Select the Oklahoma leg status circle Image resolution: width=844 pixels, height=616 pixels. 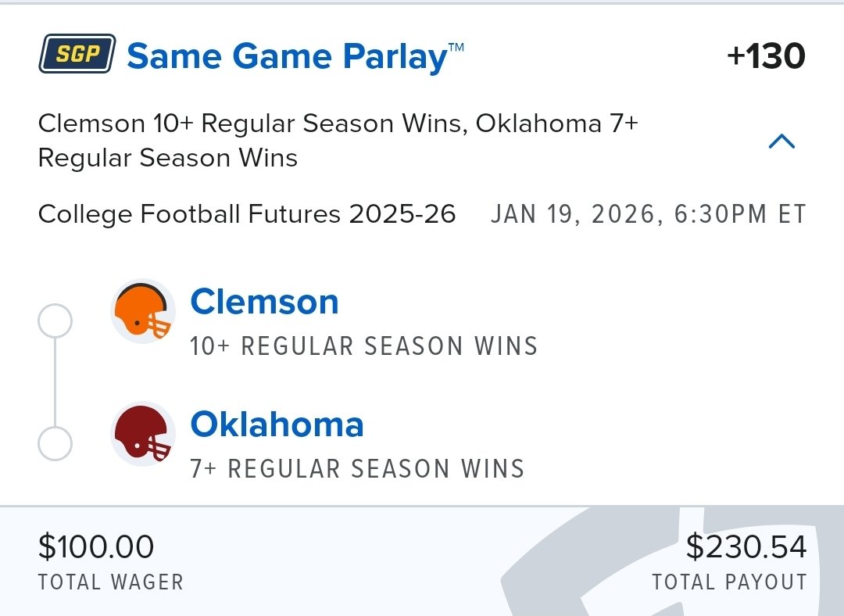[55, 444]
